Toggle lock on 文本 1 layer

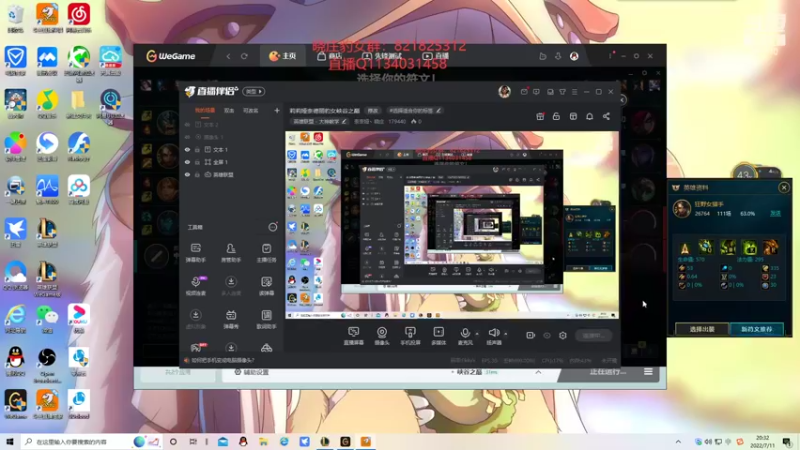pyautogui.click(x=197, y=149)
